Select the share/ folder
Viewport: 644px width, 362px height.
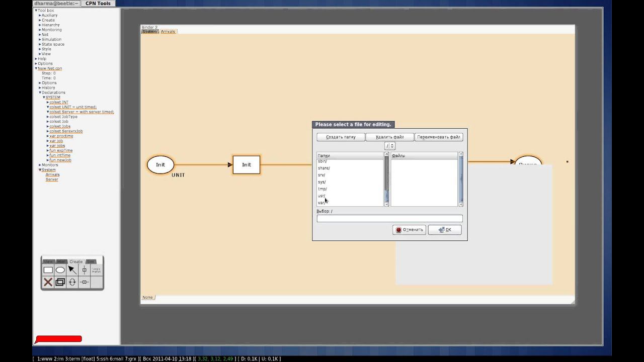(324, 168)
